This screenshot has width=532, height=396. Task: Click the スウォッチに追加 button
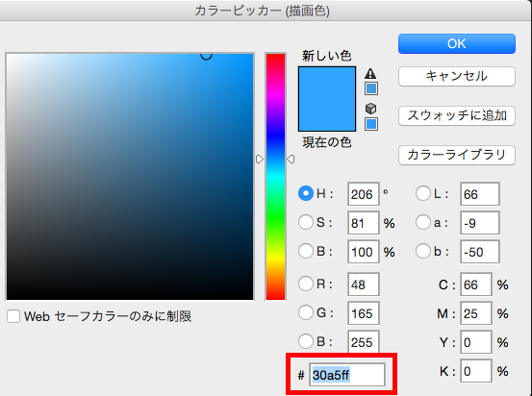click(457, 115)
